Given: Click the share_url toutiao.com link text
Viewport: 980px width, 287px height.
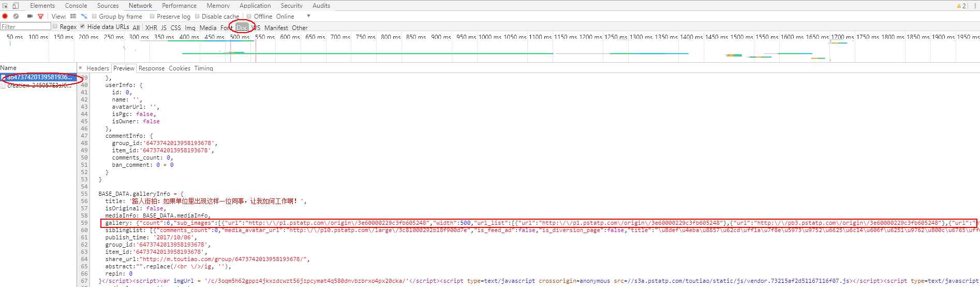Looking at the screenshot, I should click(225, 259).
